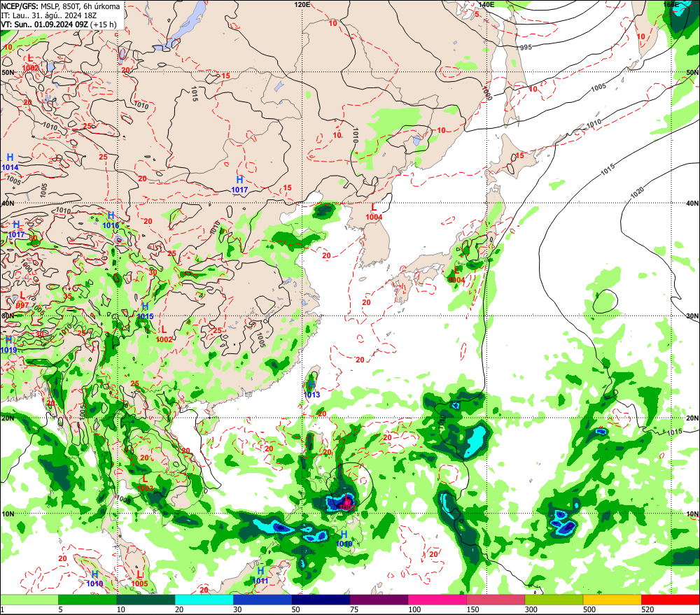
Task: Click the H 1014 high at left edge
Action: point(10,162)
